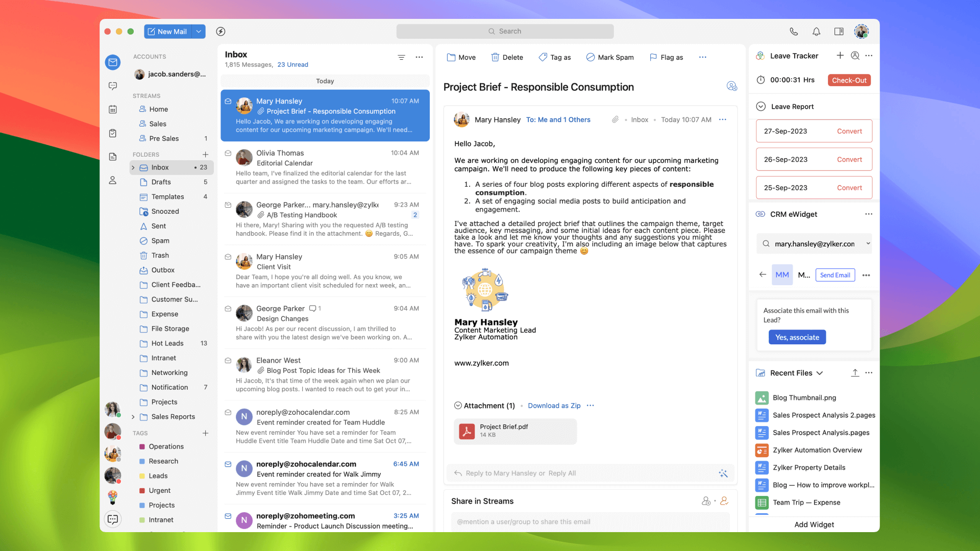Expand the Sales Reports folder

(x=133, y=417)
